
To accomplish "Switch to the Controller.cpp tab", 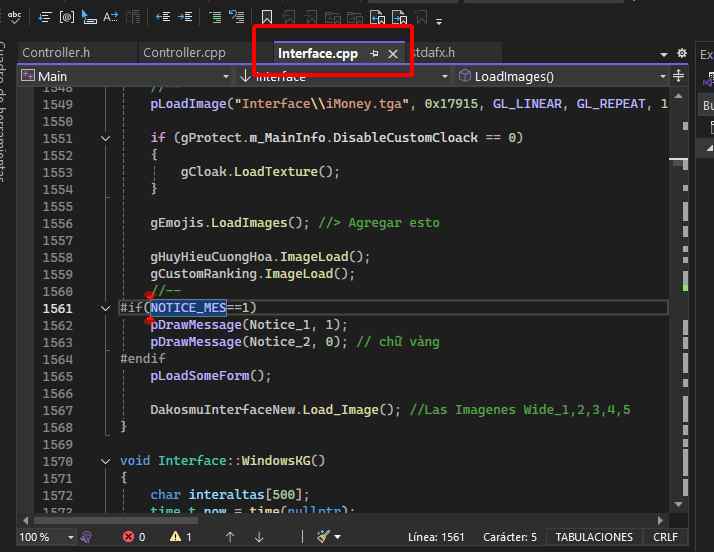I will (184, 53).
